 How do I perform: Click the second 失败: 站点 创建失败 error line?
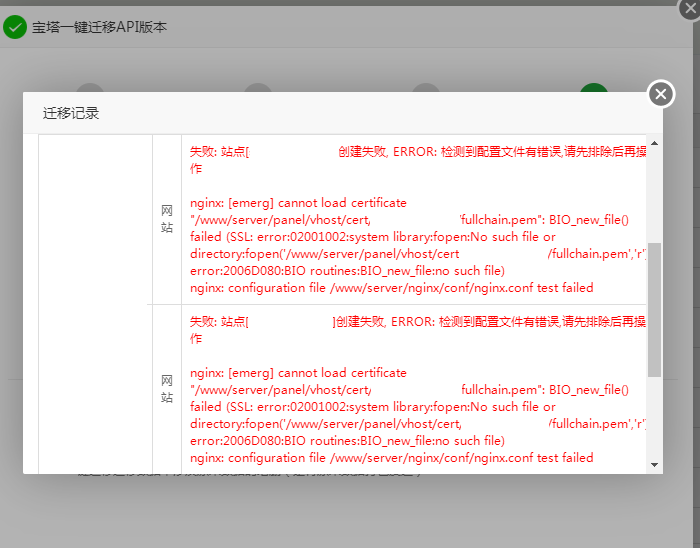tap(418, 322)
